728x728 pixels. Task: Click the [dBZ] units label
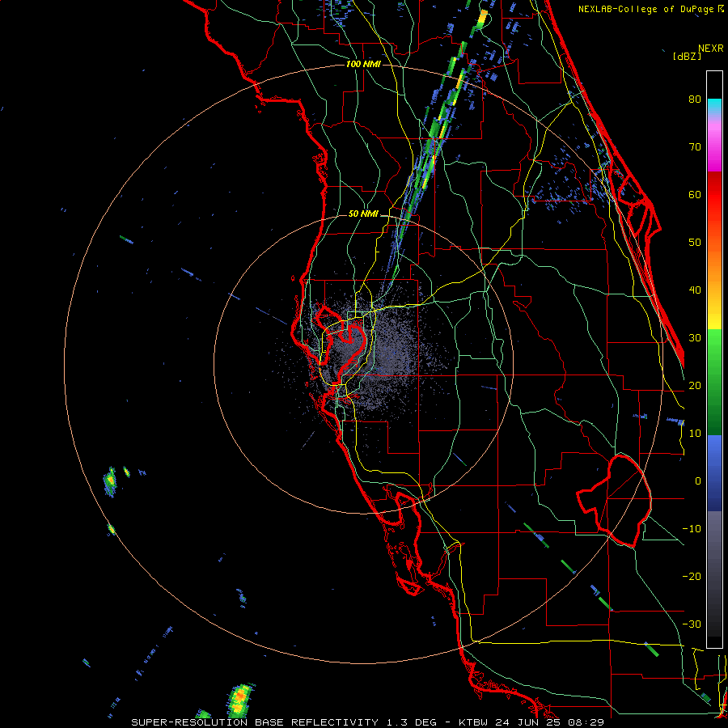[687, 56]
